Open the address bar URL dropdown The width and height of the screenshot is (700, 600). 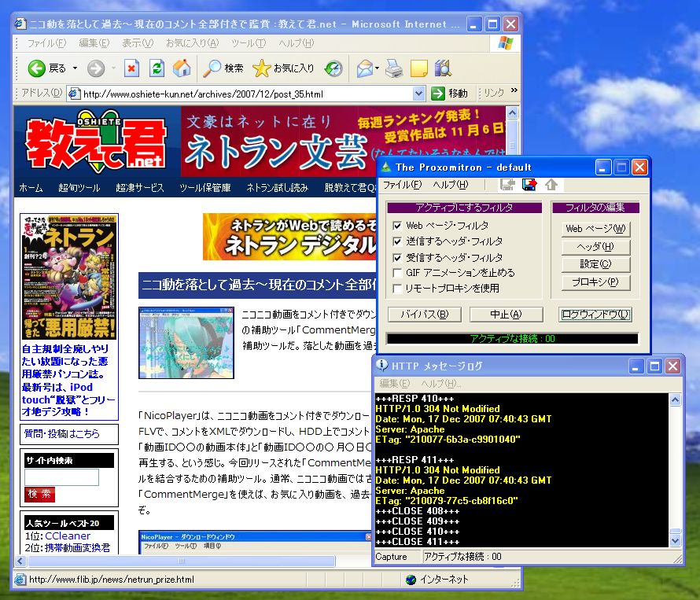418,94
